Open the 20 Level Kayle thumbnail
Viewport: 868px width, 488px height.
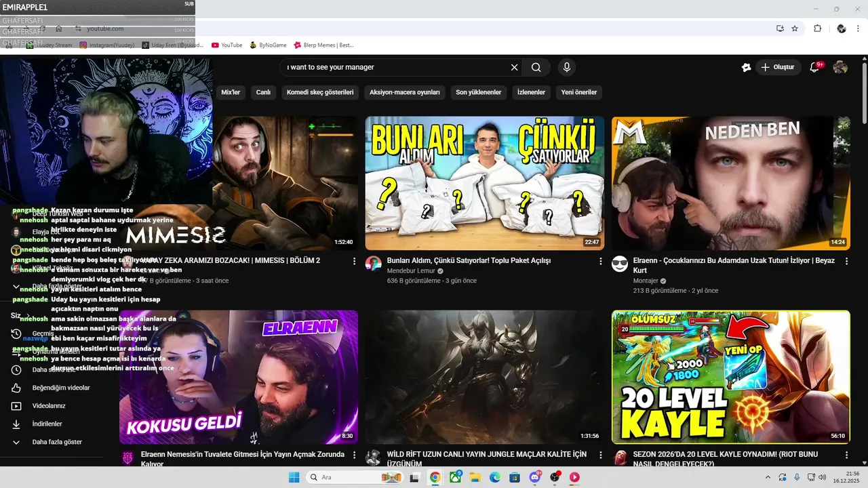(x=731, y=377)
